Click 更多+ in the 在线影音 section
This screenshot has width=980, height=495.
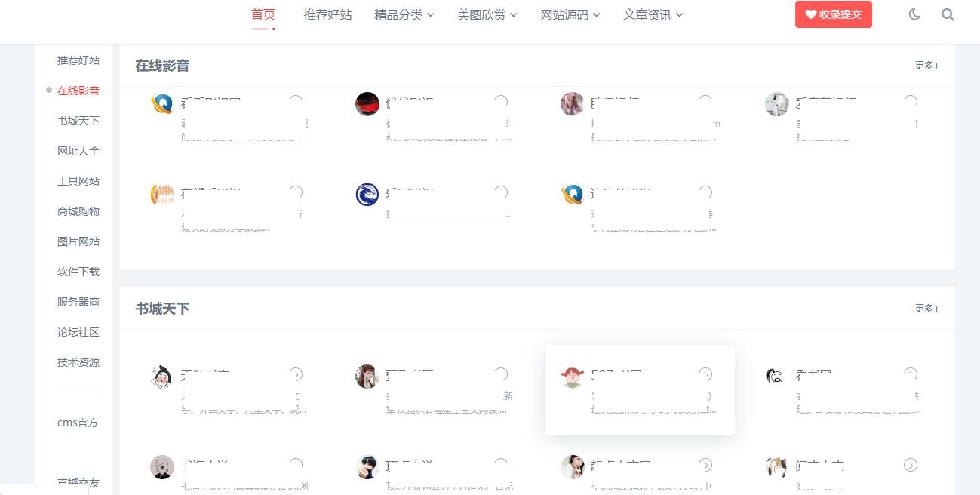pyautogui.click(x=927, y=66)
